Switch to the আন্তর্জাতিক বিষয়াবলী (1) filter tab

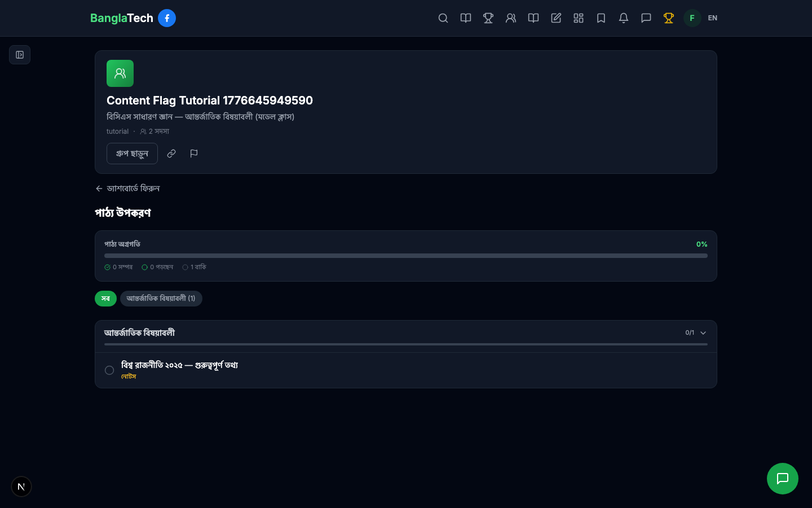(161, 299)
